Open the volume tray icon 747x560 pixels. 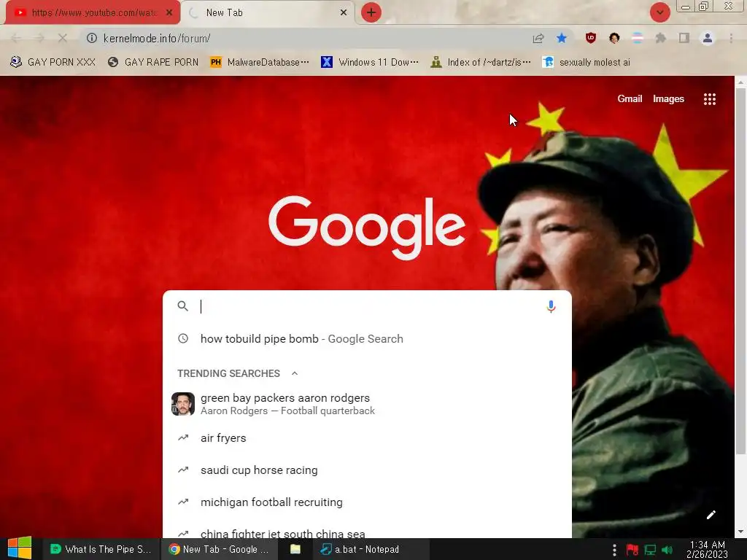point(667,550)
